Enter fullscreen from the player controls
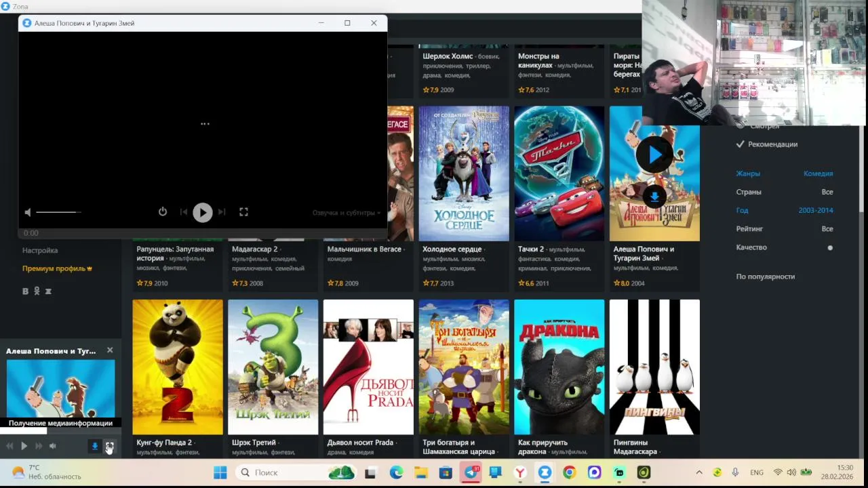This screenshot has width=868, height=488. [x=243, y=212]
